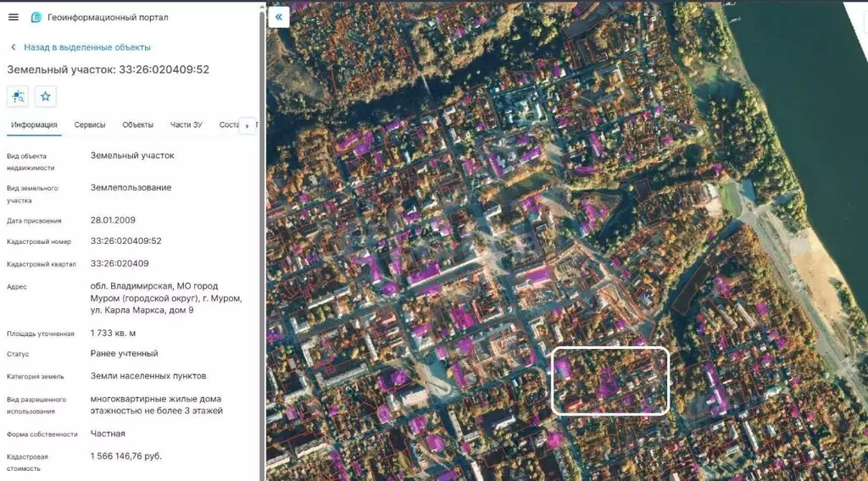Select the address text ул. Карла Маркса, дом 9
The width and height of the screenshot is (868, 481).
tap(142, 310)
